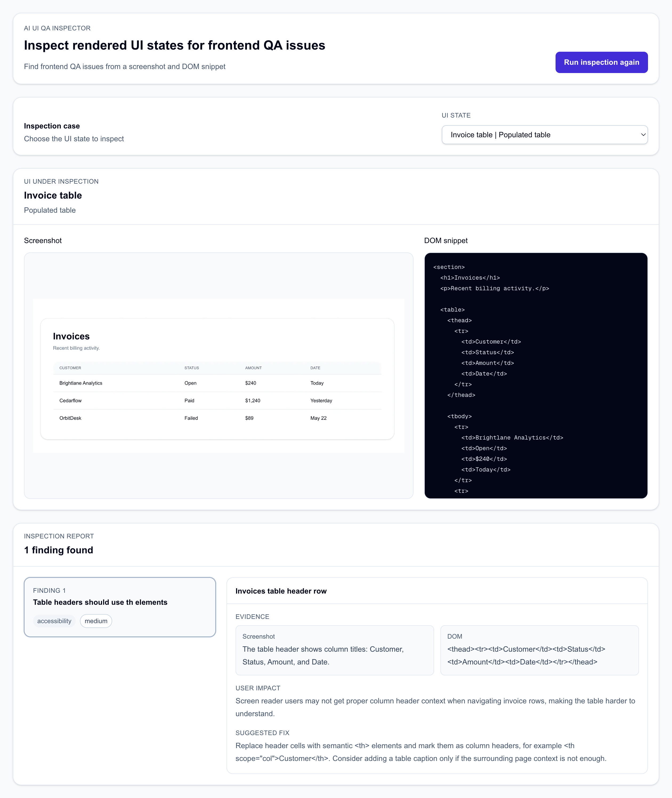Click the Invoice table section heading
This screenshot has width=672, height=798.
pyautogui.click(x=53, y=195)
